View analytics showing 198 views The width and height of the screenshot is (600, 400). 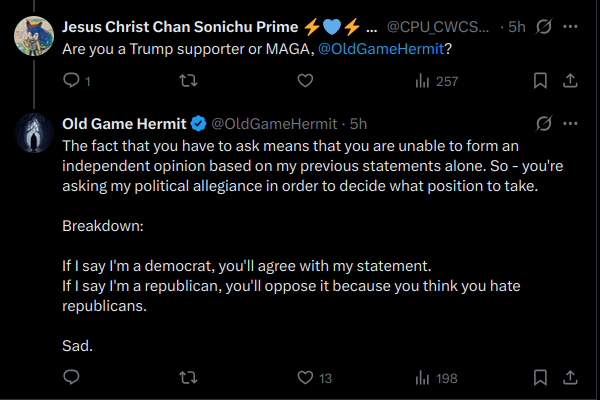coord(436,378)
